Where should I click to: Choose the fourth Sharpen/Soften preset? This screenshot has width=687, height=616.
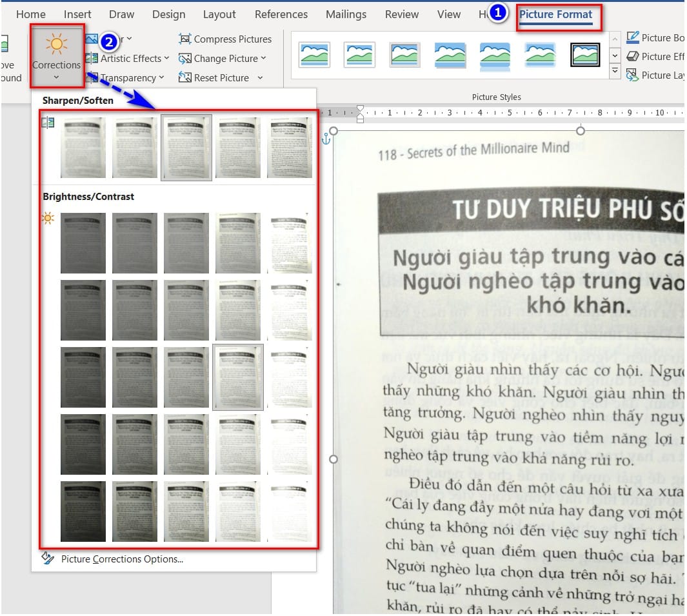point(238,148)
